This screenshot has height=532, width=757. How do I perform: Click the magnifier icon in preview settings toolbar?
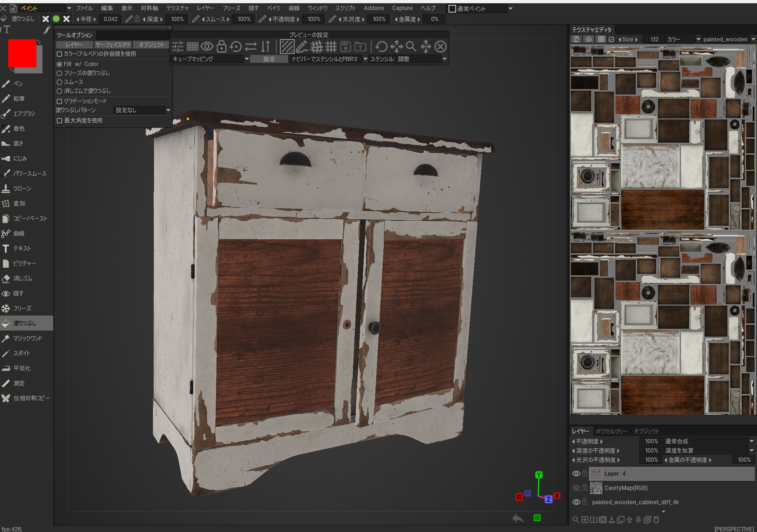(x=411, y=46)
